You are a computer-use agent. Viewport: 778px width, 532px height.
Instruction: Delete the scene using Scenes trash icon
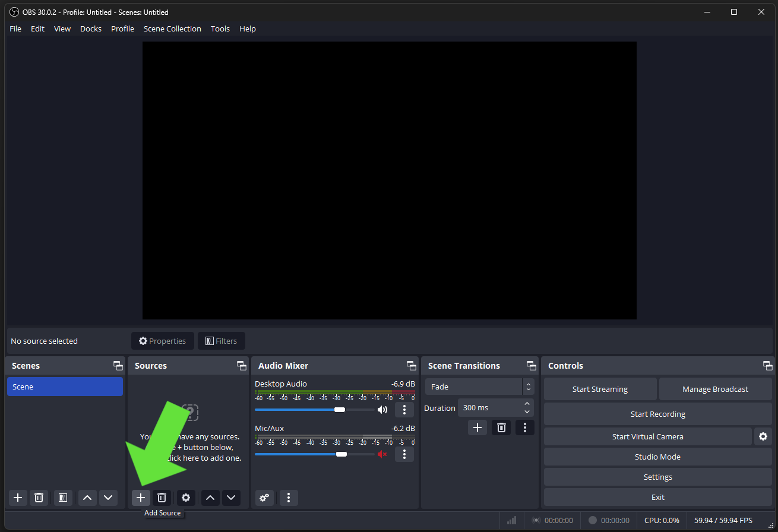coord(39,498)
